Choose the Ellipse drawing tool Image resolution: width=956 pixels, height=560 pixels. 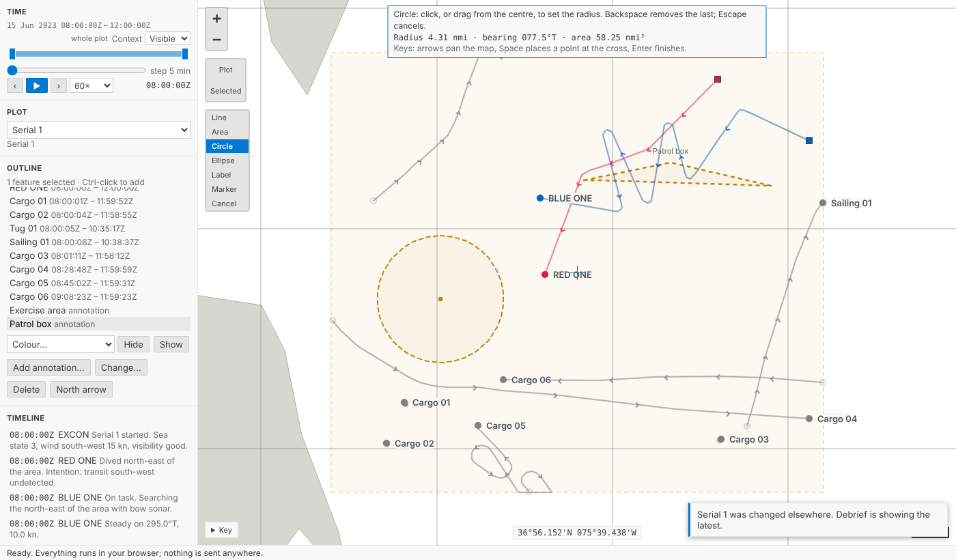pos(227,160)
